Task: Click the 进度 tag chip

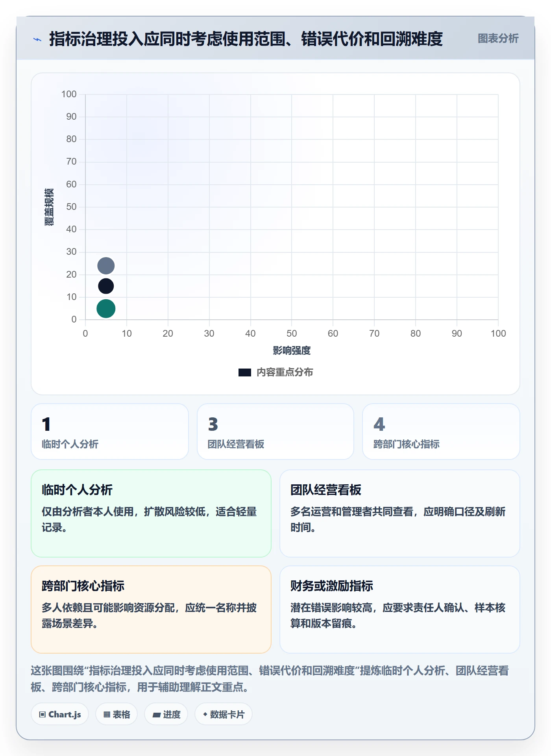Action: click(166, 714)
